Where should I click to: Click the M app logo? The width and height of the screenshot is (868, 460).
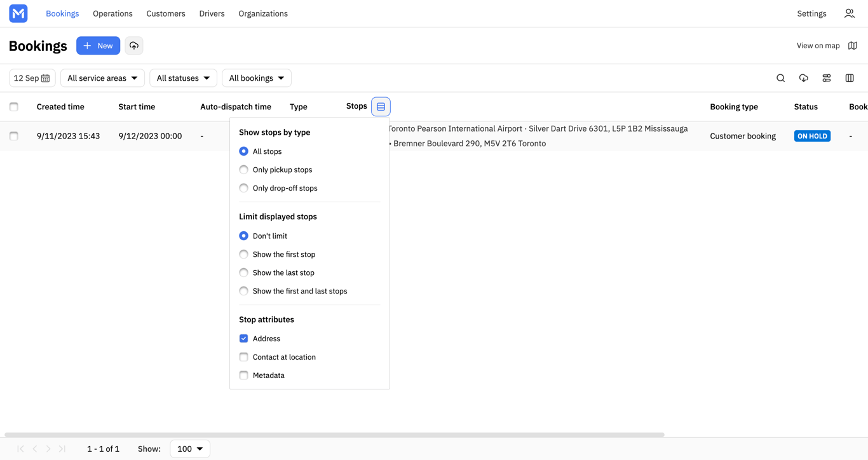click(18, 13)
